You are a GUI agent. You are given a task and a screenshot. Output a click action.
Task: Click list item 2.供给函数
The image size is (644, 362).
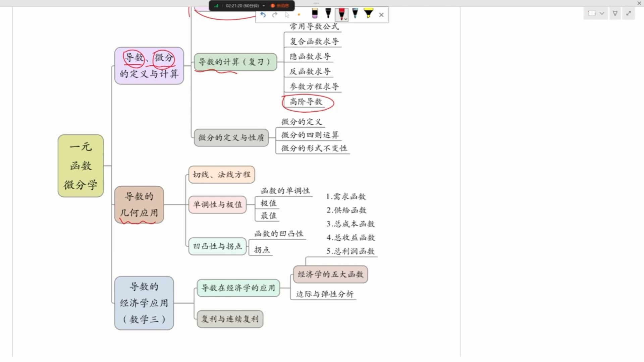click(346, 210)
